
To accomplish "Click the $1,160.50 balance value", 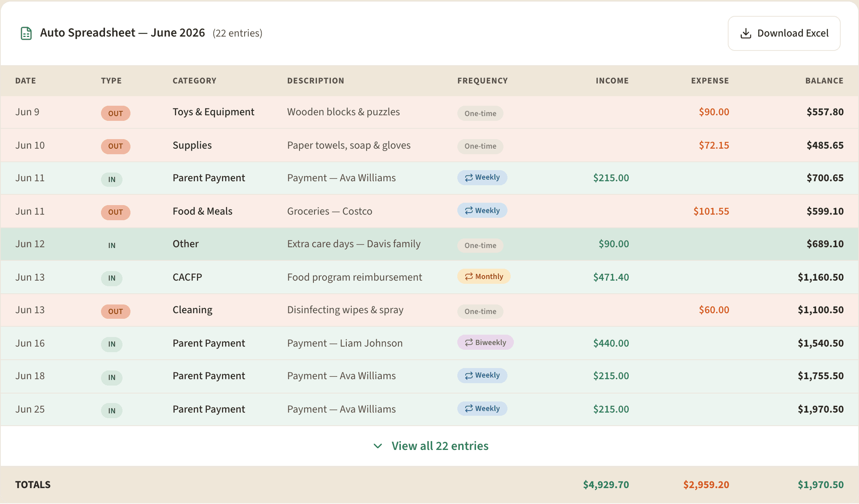I will [820, 277].
